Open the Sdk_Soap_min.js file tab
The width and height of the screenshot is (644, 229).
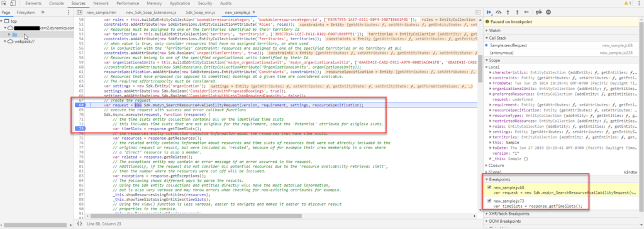pos(200,13)
